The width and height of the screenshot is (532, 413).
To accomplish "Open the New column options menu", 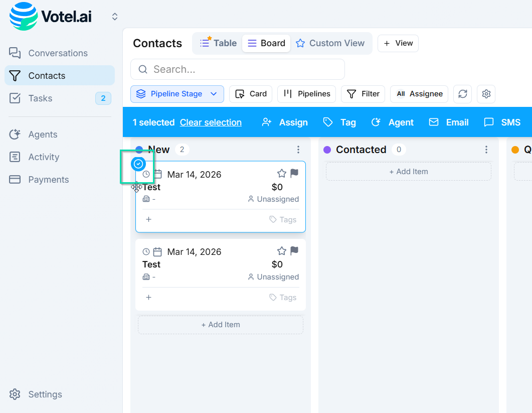I will [298, 150].
